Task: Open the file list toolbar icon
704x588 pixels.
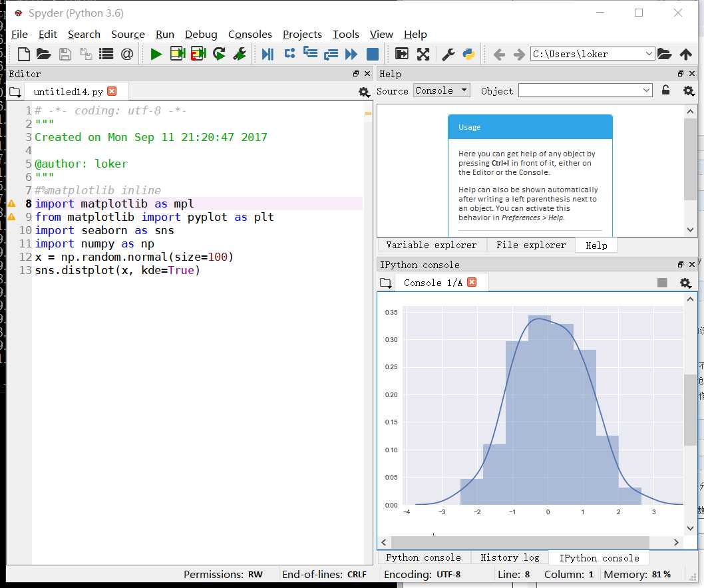Action: click(x=106, y=55)
